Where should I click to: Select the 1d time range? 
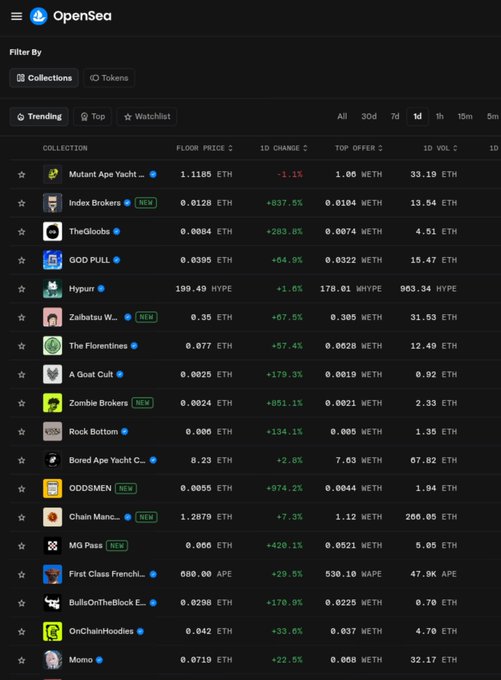pos(417,116)
